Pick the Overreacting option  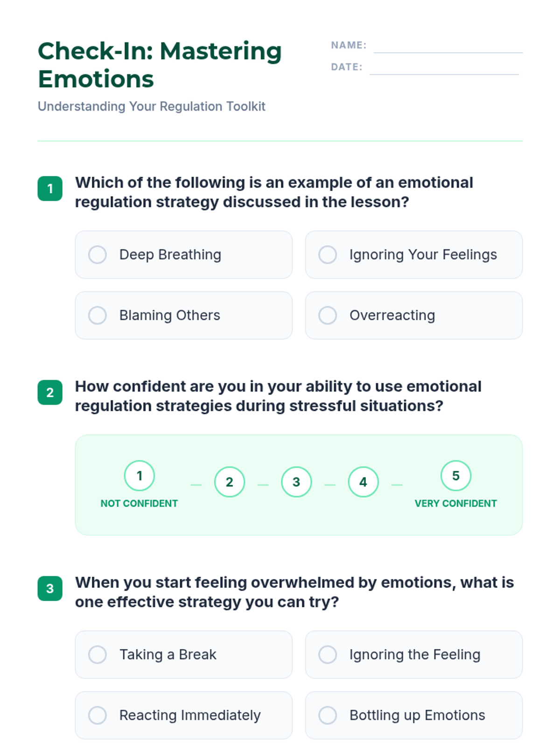328,316
